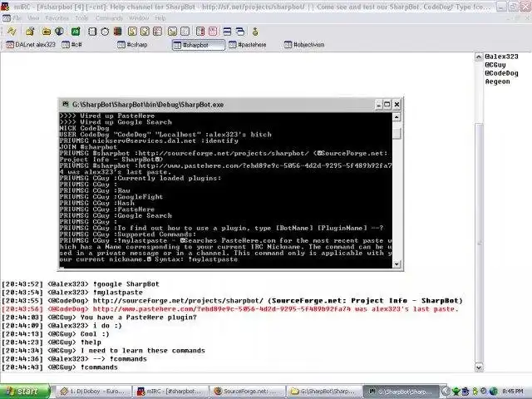The image size is (532, 399).
Task: Open the View menu
Action: click(x=33, y=18)
